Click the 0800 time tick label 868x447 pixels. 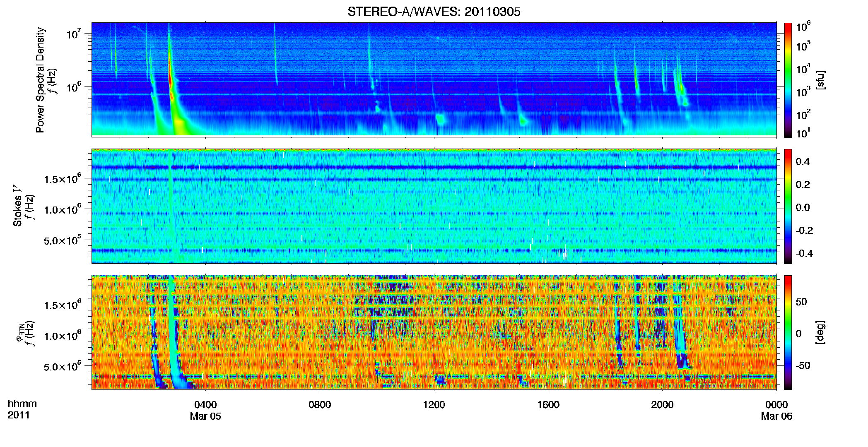click(x=320, y=405)
